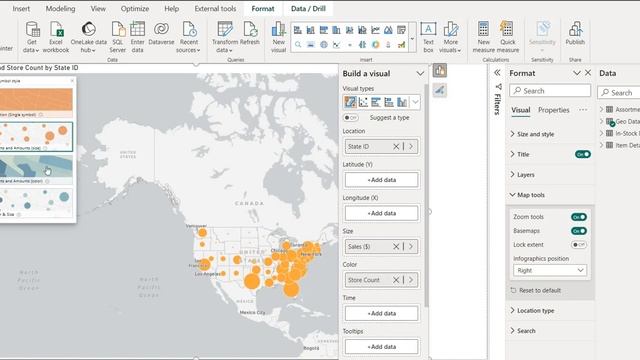640x360 pixels.
Task: Select Counts and Amounts (size) style thumbnail
Action: [x=36, y=136]
